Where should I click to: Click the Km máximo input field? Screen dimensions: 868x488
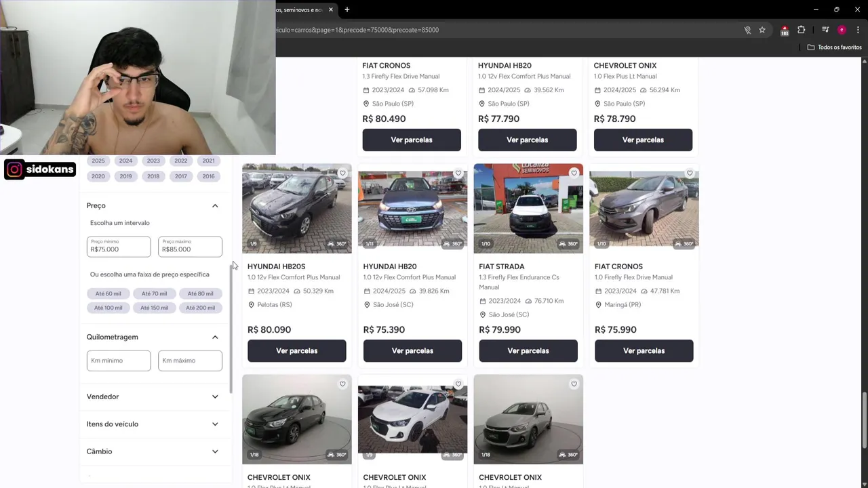190,361
